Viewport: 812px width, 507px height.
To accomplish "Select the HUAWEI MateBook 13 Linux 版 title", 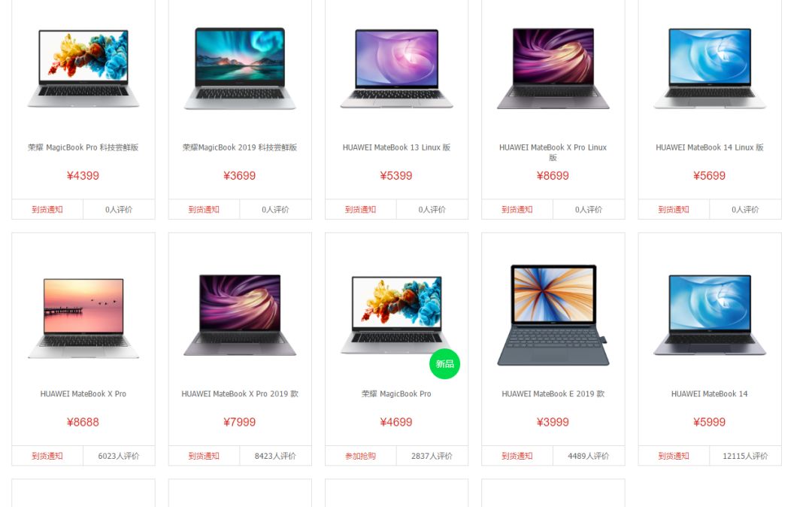I will pos(397,147).
